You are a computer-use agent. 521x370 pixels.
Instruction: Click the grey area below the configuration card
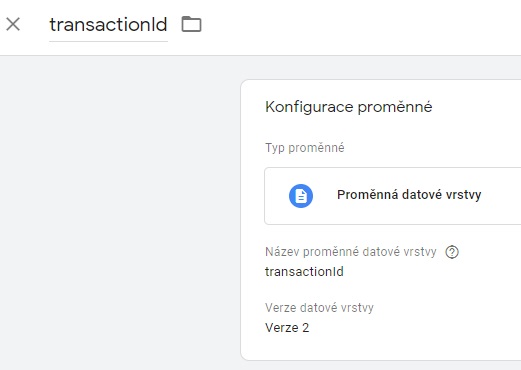coord(380,366)
